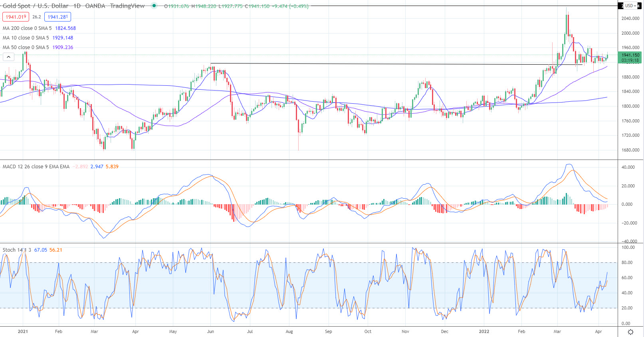Image resolution: width=644 pixels, height=337 pixels.
Task: Collapse the indicator legend chevron
Action: point(8,57)
